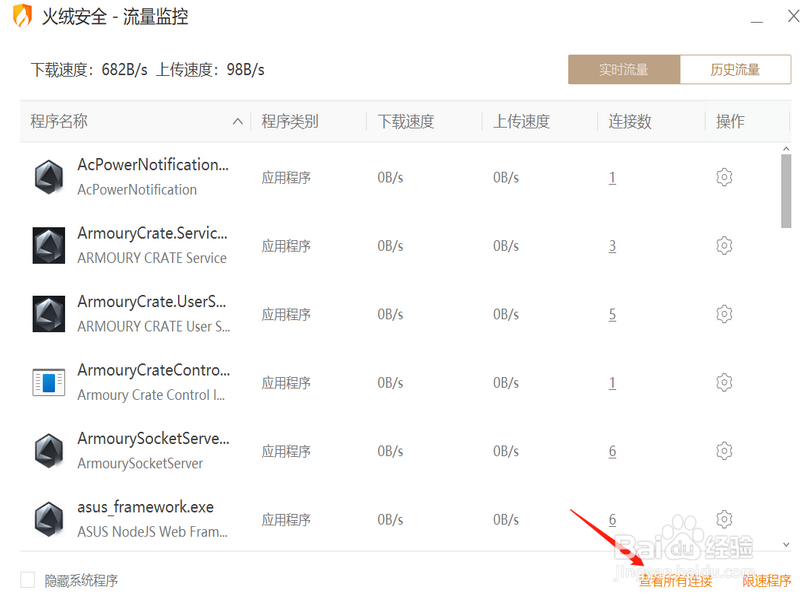Open connection count 6 for ArmourySocketServer
This screenshot has width=800, height=600.
tap(612, 451)
